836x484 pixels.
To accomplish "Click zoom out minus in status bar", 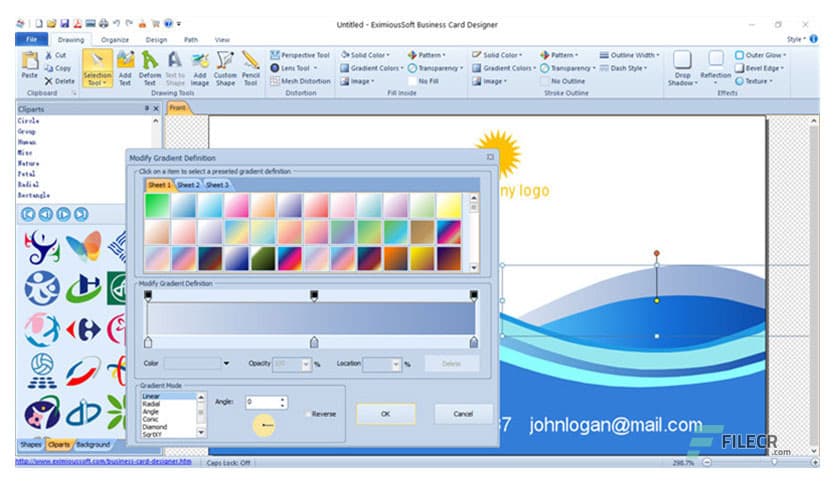I will point(707,463).
